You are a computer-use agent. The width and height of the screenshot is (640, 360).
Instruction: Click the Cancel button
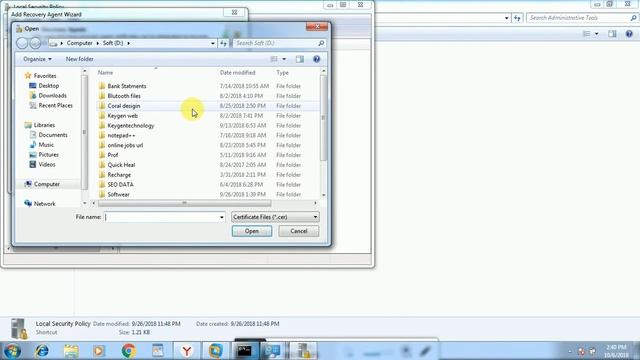[299, 231]
